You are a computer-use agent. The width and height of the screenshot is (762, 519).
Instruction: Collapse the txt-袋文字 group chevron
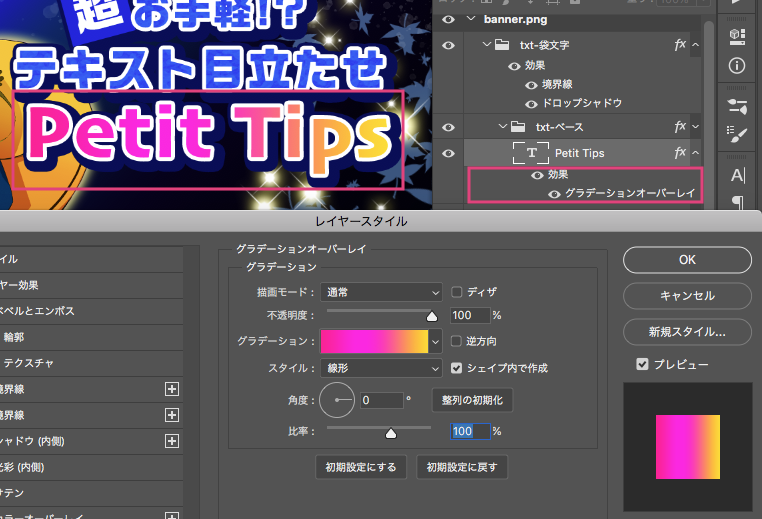point(486,44)
